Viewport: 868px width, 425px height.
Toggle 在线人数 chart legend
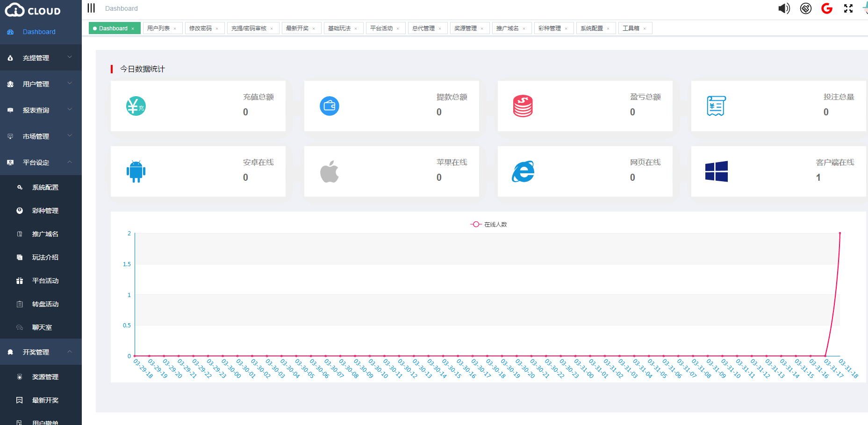(488, 224)
